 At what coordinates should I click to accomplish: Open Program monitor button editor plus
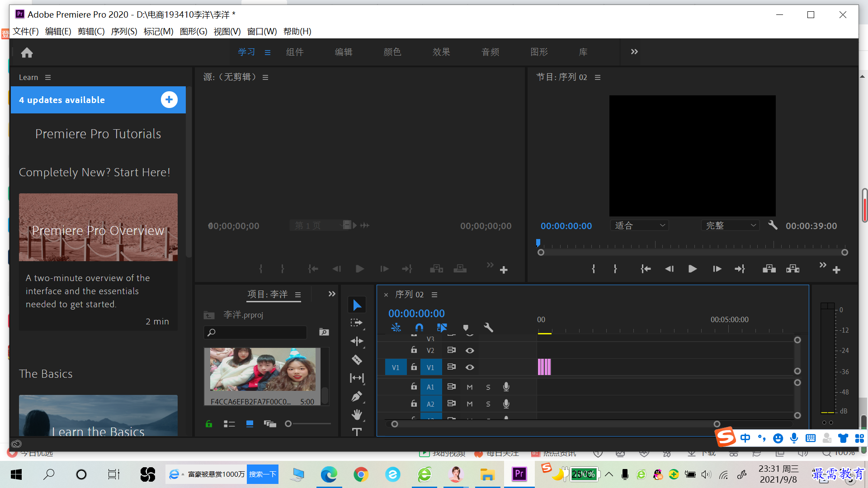[836, 270]
